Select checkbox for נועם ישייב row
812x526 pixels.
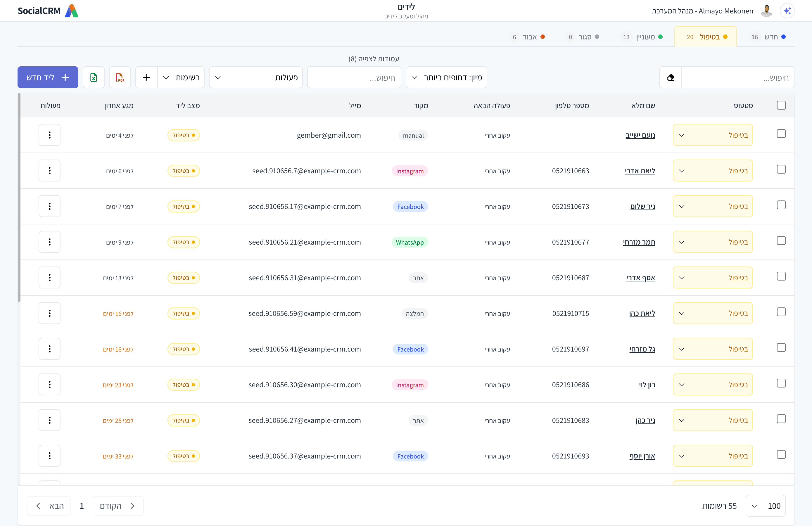point(781,134)
